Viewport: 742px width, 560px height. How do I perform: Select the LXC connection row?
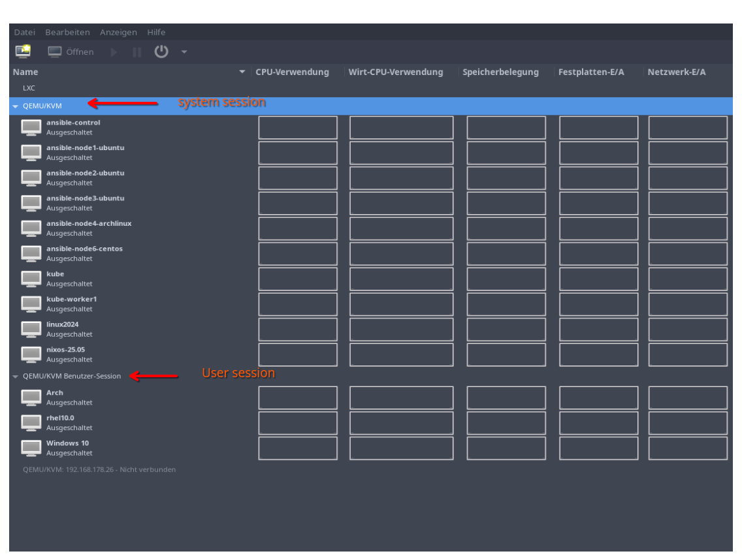[x=29, y=88]
